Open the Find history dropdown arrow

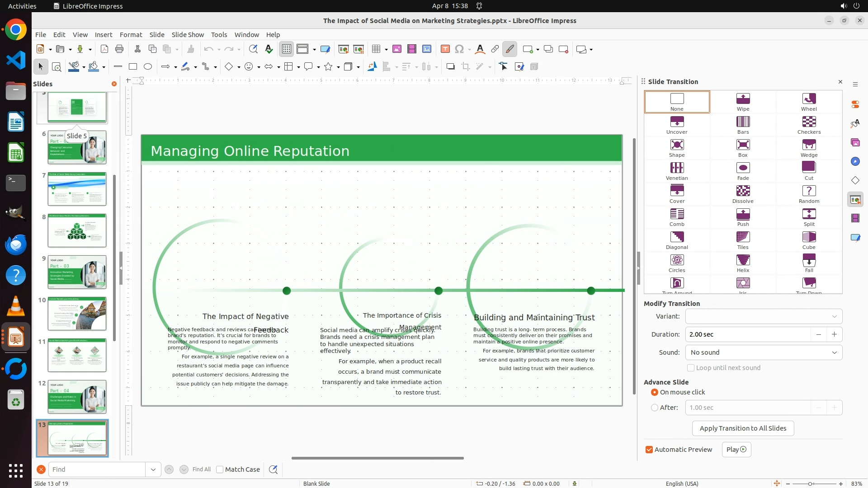coord(153,469)
